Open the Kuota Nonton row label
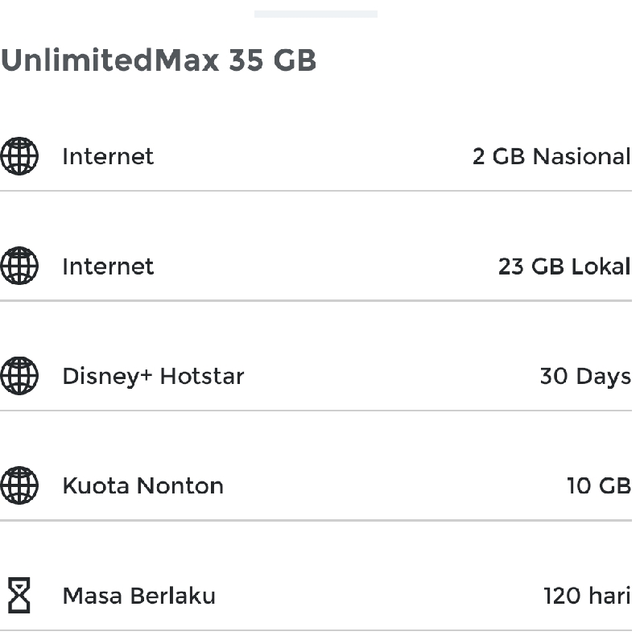 (143, 486)
